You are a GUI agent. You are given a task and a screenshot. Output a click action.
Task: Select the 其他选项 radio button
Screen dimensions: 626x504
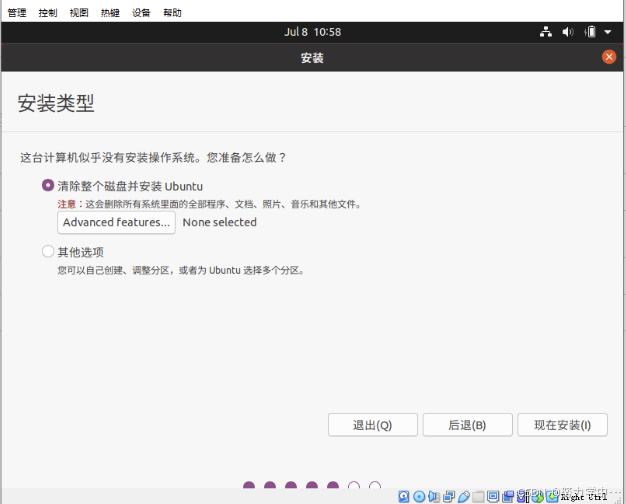[x=48, y=251]
